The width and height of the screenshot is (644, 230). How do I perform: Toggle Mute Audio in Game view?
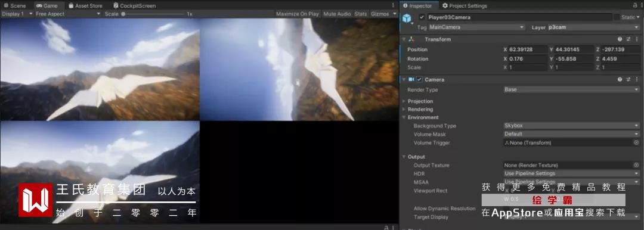point(337,14)
